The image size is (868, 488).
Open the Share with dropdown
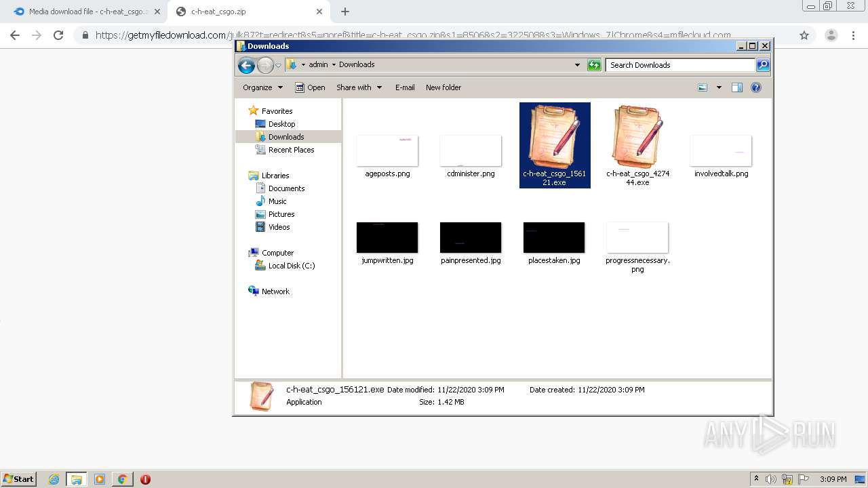click(x=359, y=87)
